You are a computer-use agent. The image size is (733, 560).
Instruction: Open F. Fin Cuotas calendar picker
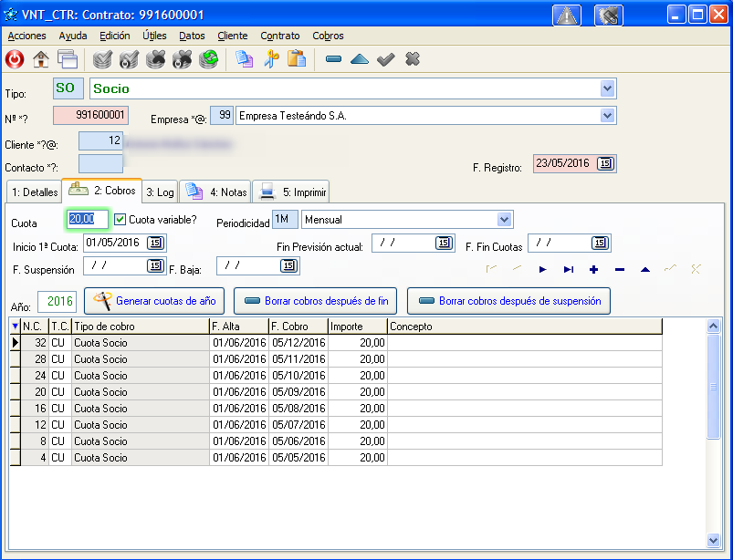(x=600, y=243)
